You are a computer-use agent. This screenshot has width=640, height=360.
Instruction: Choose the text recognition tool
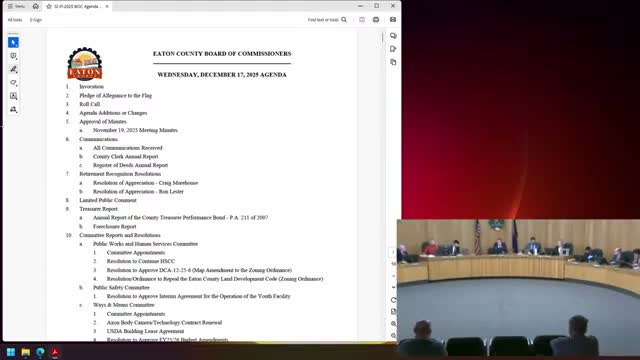tap(13, 96)
